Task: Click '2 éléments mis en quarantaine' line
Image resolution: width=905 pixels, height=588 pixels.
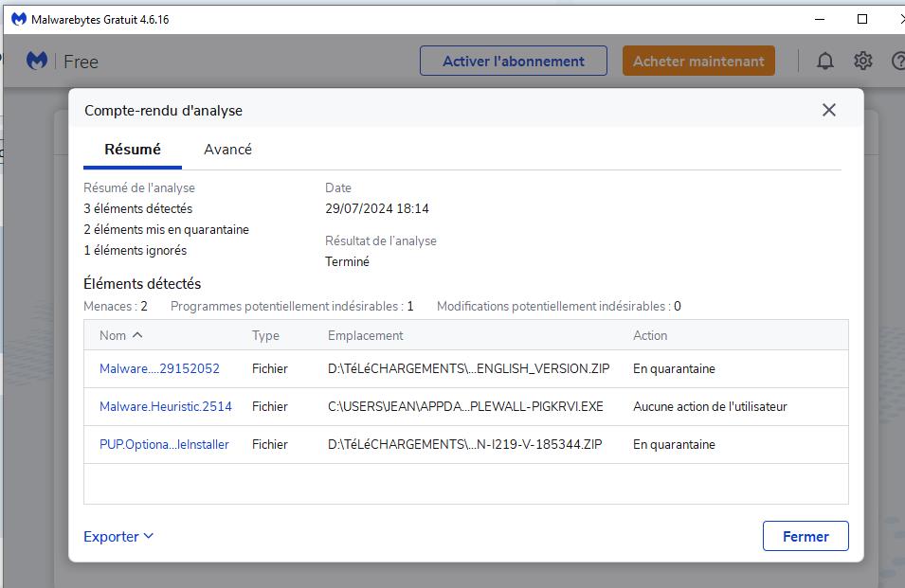Action: pyautogui.click(x=166, y=229)
